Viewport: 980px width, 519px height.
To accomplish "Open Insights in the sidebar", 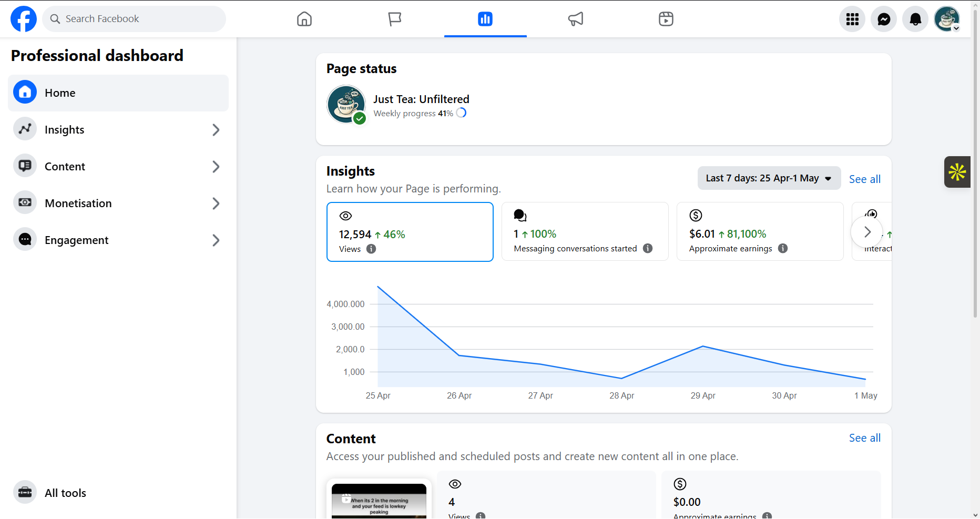I will pos(118,129).
